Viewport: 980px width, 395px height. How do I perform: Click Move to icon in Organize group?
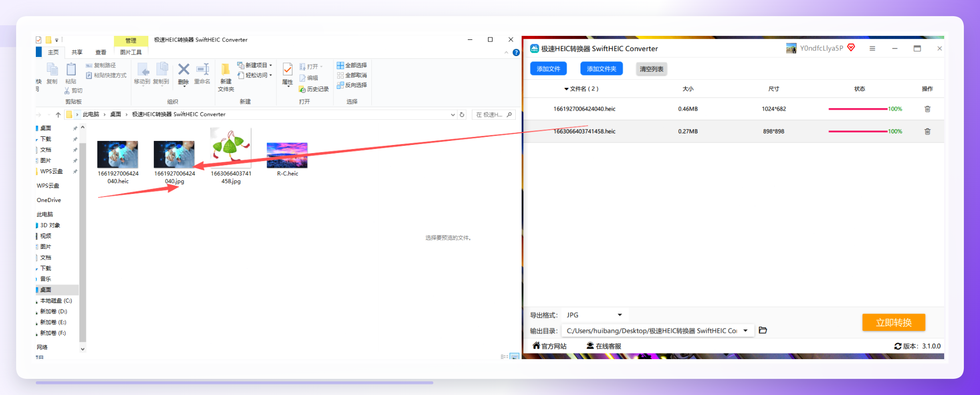click(x=142, y=69)
